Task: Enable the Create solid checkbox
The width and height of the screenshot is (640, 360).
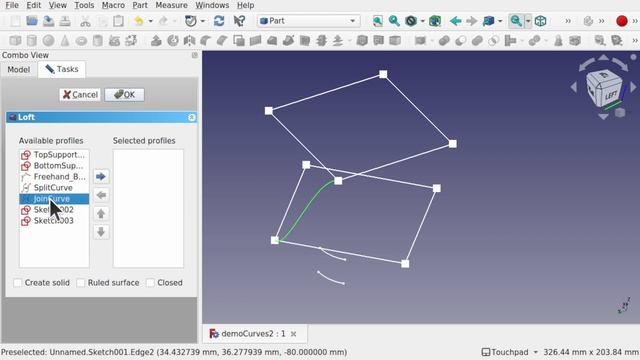Action: pyautogui.click(x=18, y=282)
